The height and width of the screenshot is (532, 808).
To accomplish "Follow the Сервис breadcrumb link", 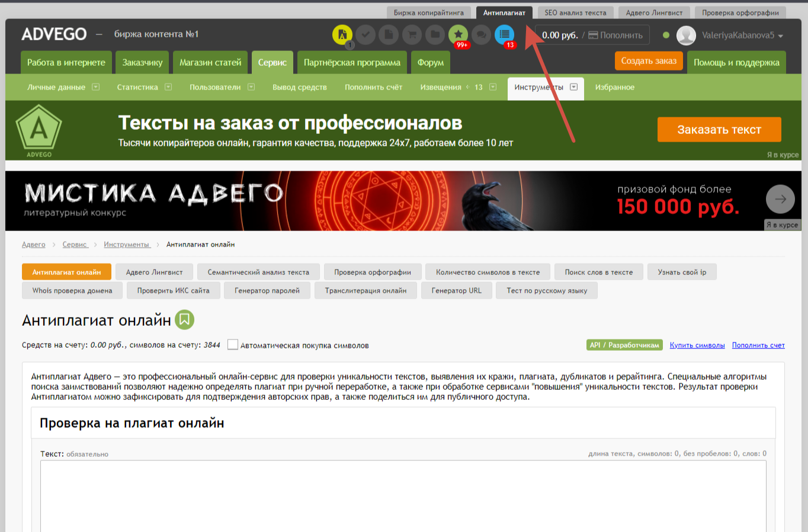I will [75, 244].
